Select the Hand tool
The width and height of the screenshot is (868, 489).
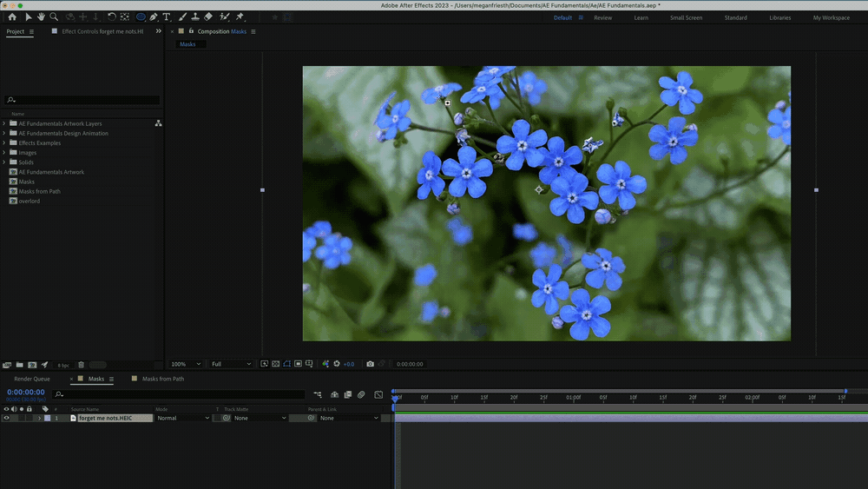coord(41,17)
